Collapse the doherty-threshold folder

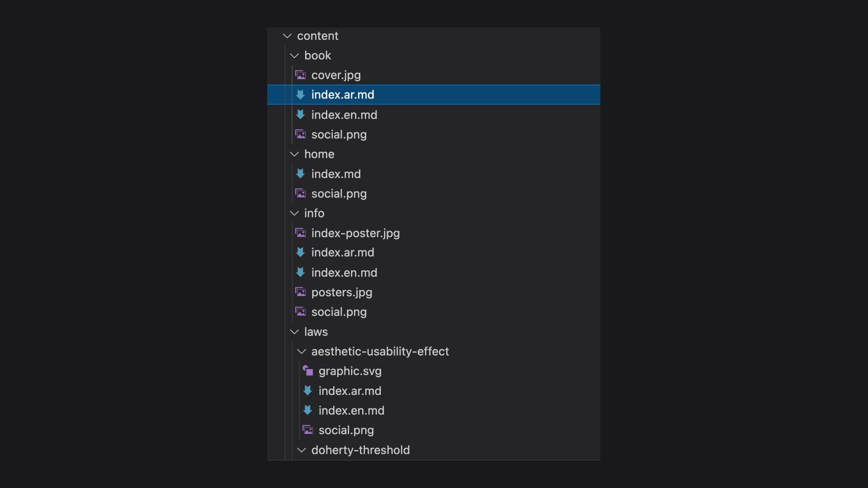tap(301, 450)
